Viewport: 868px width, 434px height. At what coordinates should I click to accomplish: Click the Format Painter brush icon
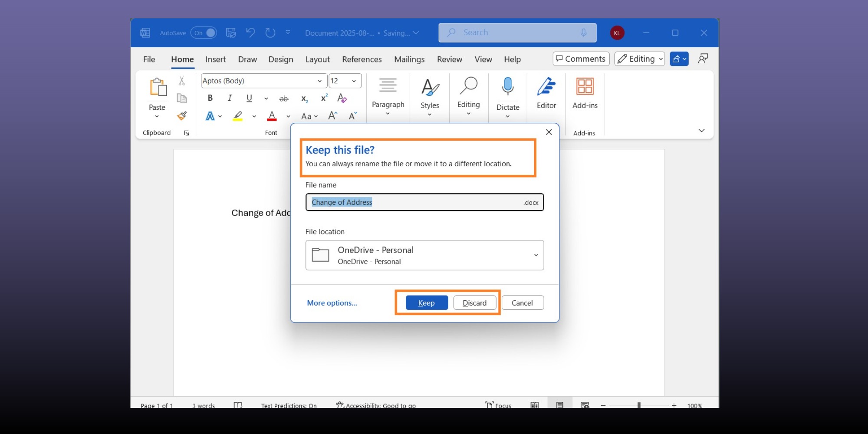coord(182,116)
